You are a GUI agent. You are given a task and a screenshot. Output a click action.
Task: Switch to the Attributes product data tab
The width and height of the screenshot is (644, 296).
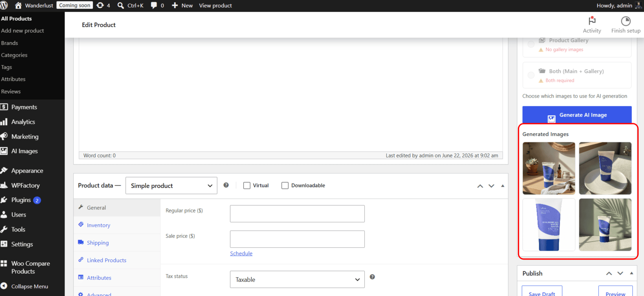click(x=117, y=278)
